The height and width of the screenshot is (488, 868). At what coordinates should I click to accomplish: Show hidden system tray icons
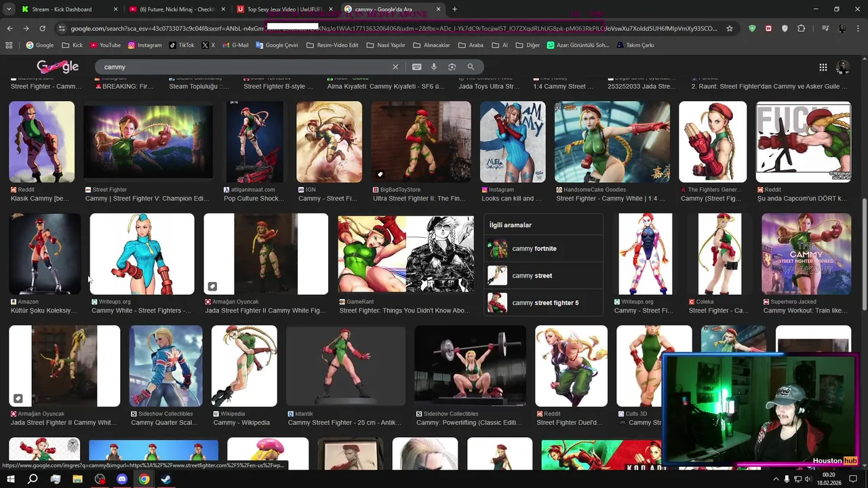pos(776,479)
